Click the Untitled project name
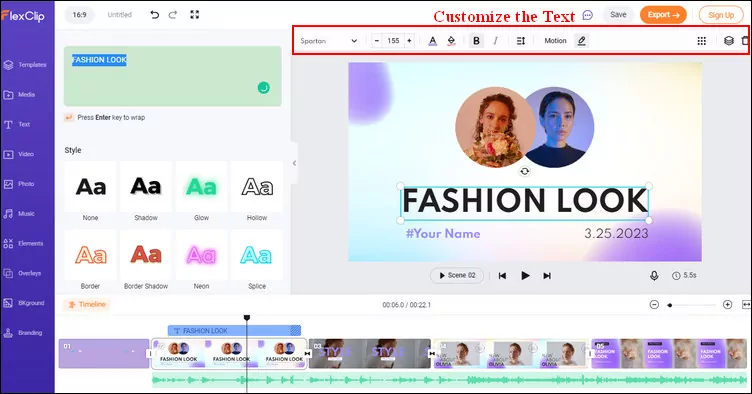Viewport: 752px width, 394px height. (x=119, y=15)
